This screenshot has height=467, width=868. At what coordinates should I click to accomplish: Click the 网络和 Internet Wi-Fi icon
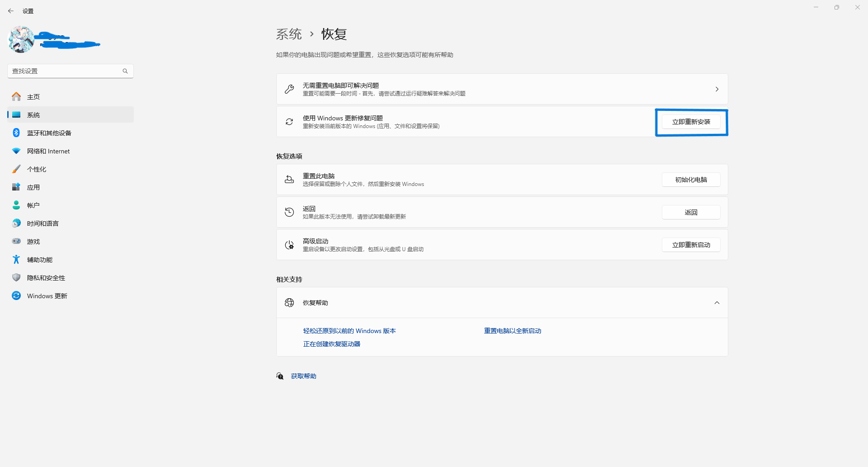(16, 151)
